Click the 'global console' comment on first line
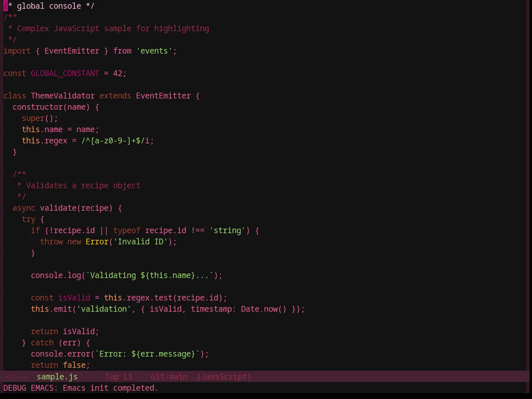This screenshot has width=532, height=399. (49, 6)
